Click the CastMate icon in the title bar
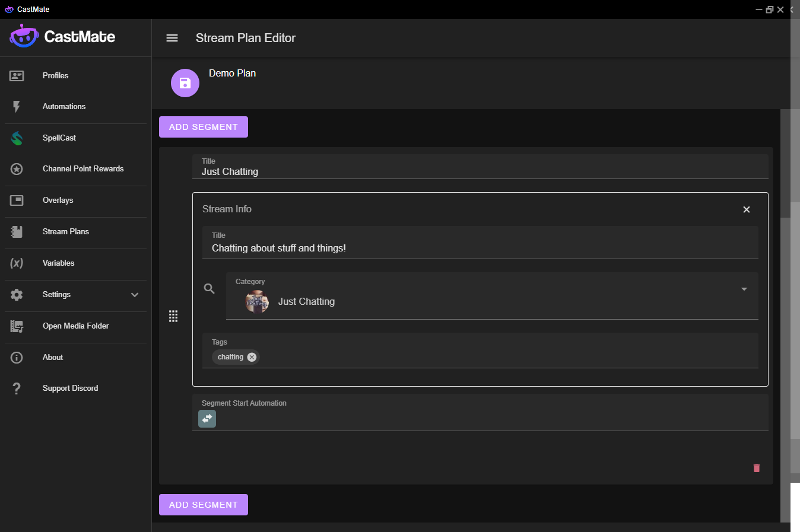Screen dimensions: 800x532 [9, 9]
